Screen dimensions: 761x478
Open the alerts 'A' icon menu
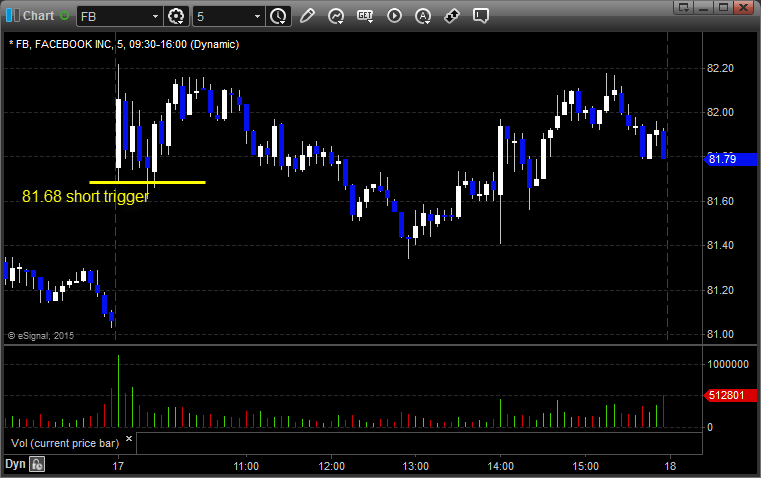coord(423,16)
